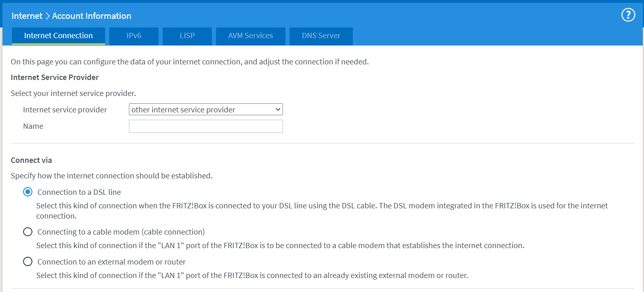644x292 pixels.
Task: Click the Internet Connection tab
Action: (58, 36)
